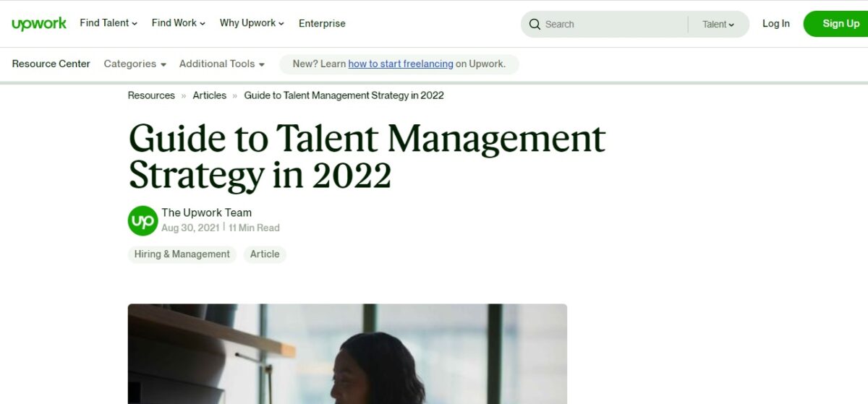
Task: Focus the Search input field
Action: click(611, 25)
